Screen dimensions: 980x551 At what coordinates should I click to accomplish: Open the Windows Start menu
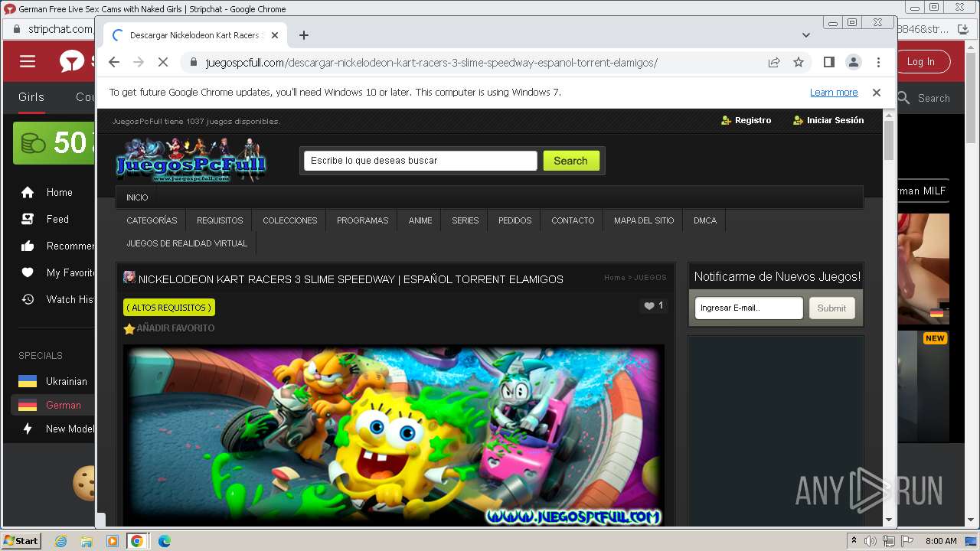coord(21,540)
